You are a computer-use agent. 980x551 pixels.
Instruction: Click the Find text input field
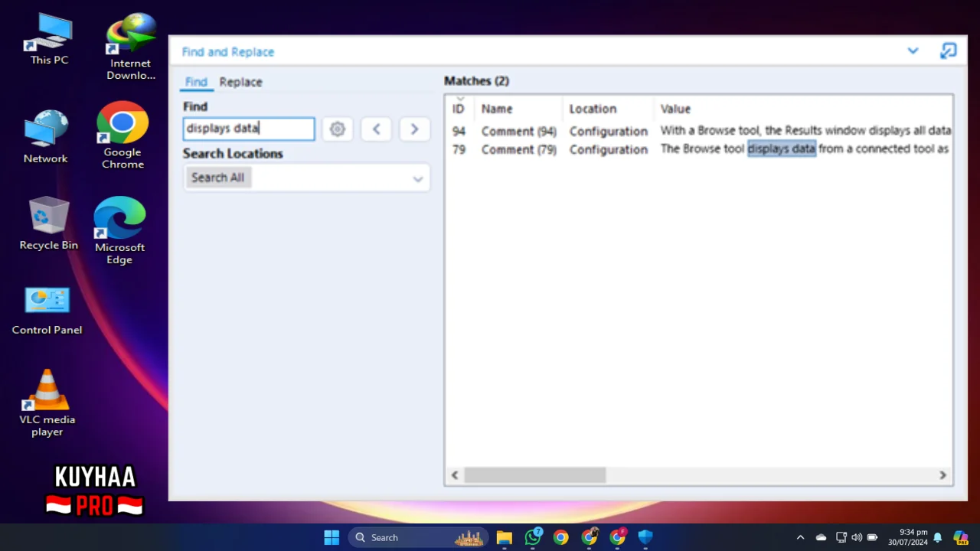tap(249, 129)
